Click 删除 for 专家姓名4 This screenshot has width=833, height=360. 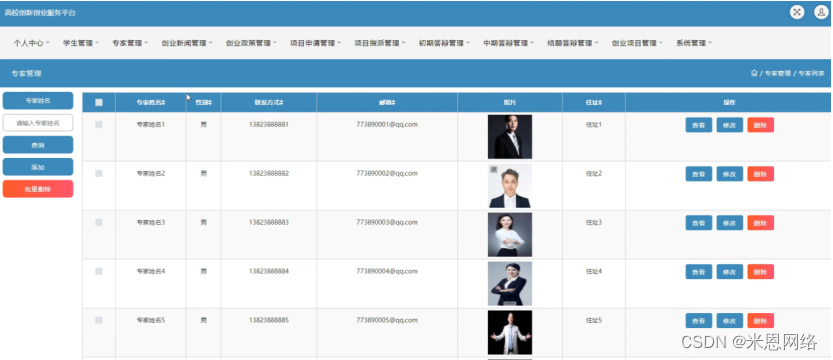pyautogui.click(x=760, y=271)
